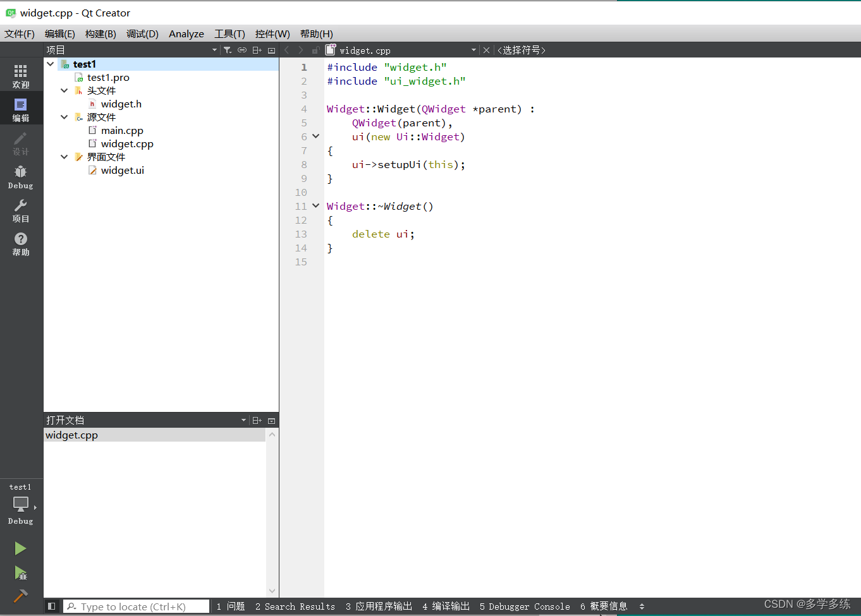The width and height of the screenshot is (861, 616).
Task: Select test1.pro in project tree
Action: (x=108, y=77)
